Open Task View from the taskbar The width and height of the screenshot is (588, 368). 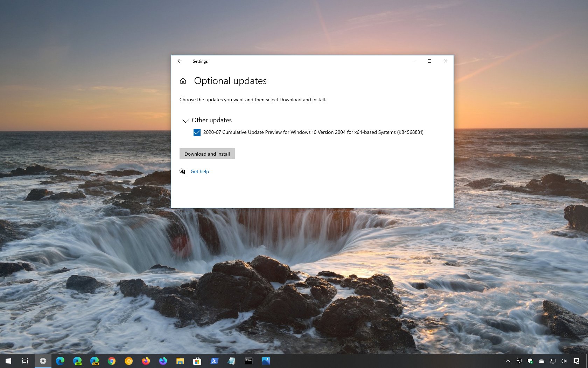click(25, 361)
